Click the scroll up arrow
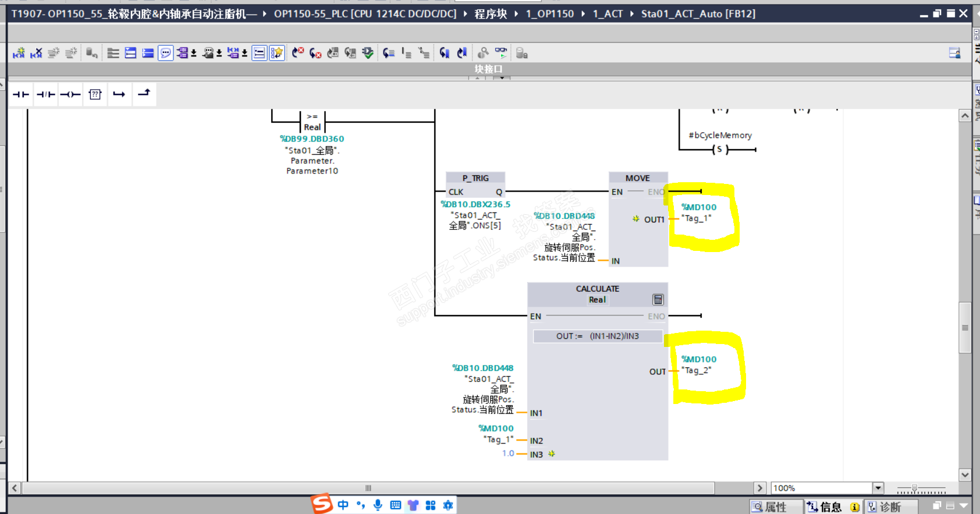The width and height of the screenshot is (980, 514). click(x=965, y=115)
